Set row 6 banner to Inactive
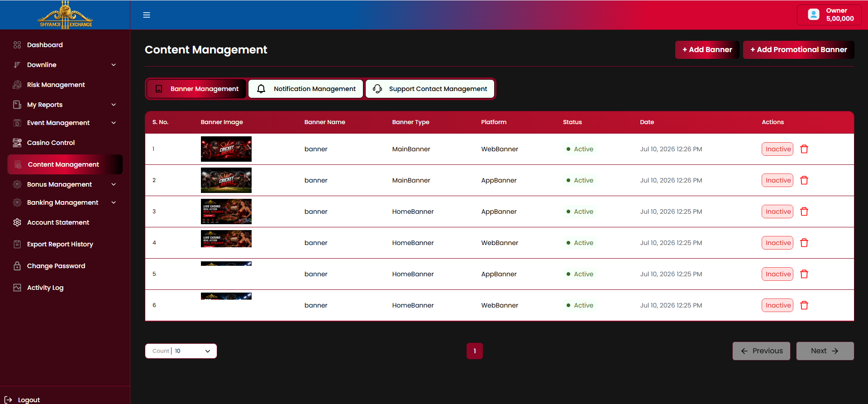The width and height of the screenshot is (868, 404). [777, 305]
